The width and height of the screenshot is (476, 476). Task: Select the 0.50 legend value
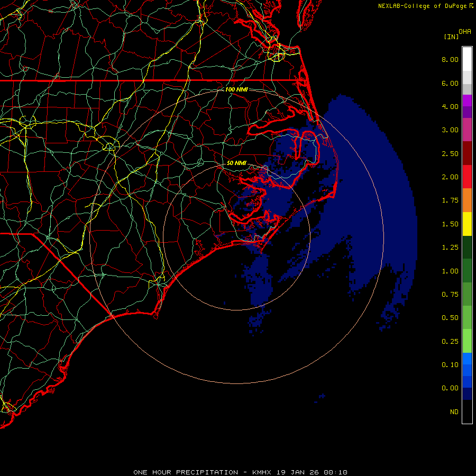450,318
